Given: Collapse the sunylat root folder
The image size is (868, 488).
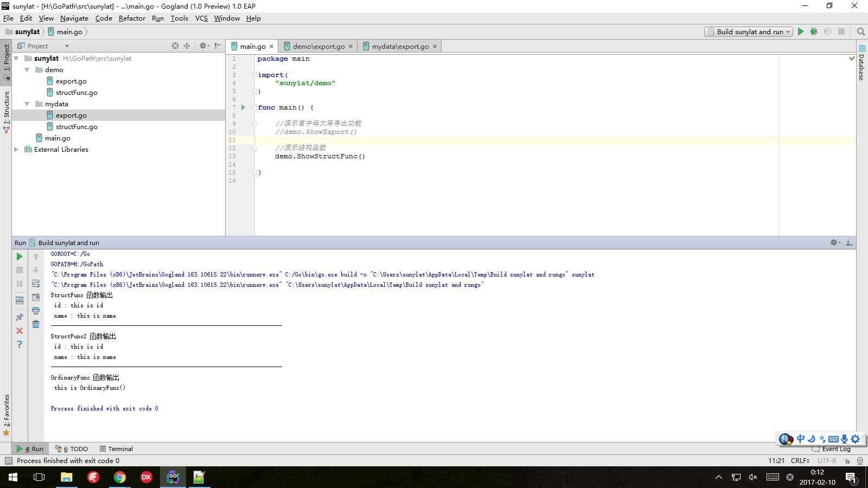Looking at the screenshot, I should pos(16,59).
